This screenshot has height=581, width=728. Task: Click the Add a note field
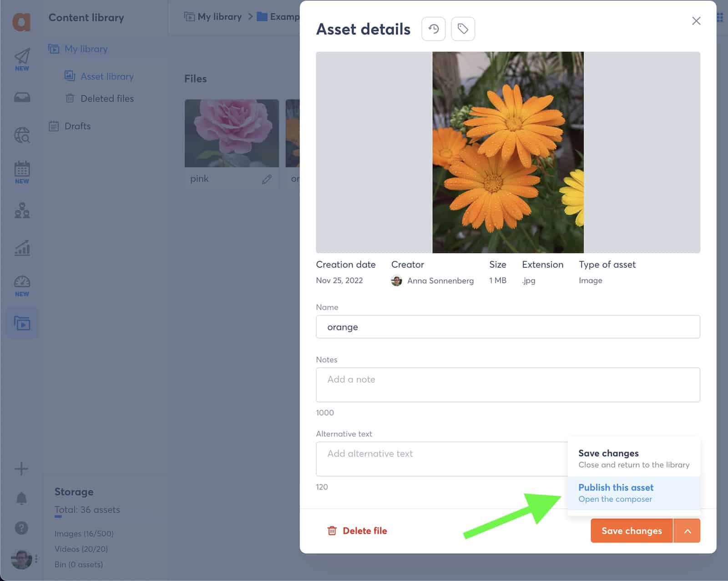click(508, 385)
